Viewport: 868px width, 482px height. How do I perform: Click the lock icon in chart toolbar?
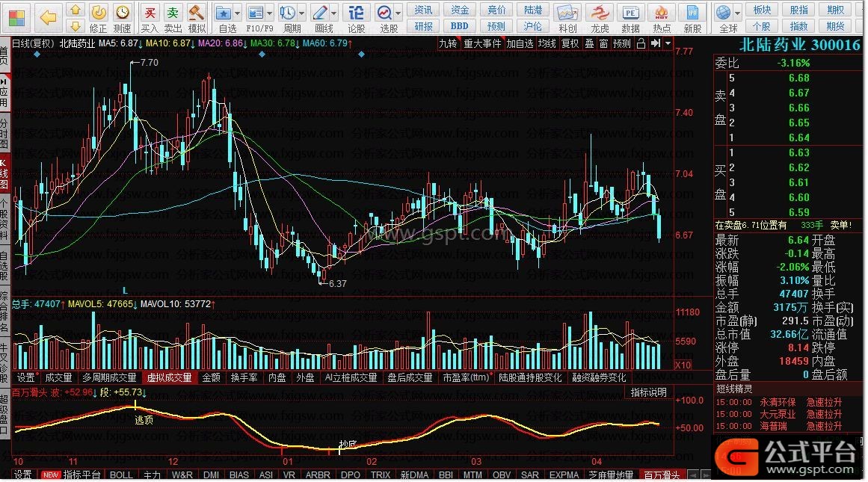(641, 43)
